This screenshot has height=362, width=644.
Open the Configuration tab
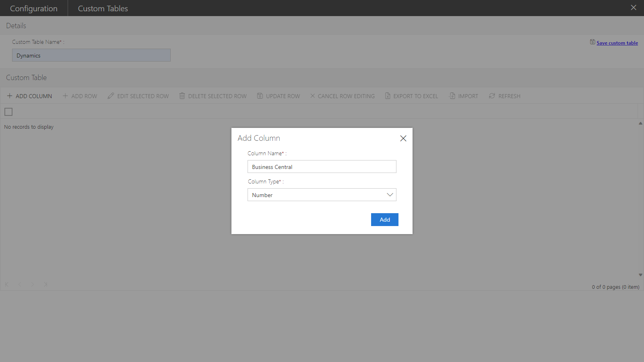click(x=34, y=8)
